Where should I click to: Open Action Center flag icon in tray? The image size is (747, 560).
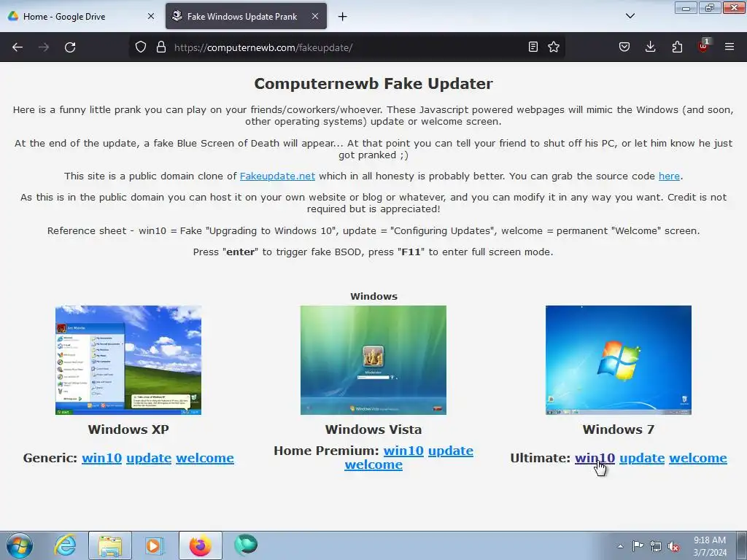coord(638,546)
